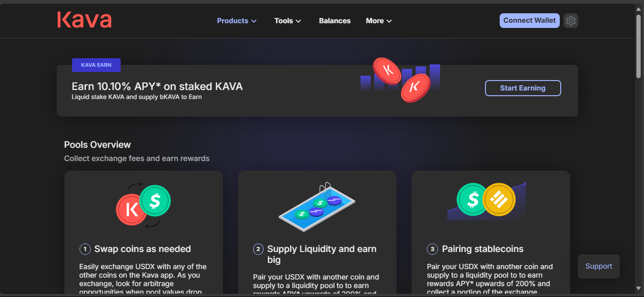Click the KAVA coins bar chart illustration
This screenshot has width=644, height=297.
tap(400, 79)
